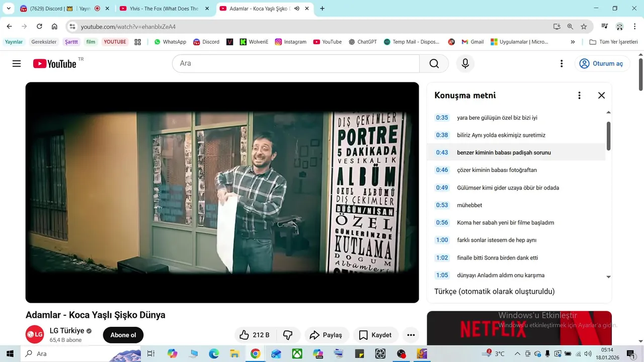Screen dimensions: 644x362
Task: Focus the YouTube Ara search box
Action: point(296,63)
